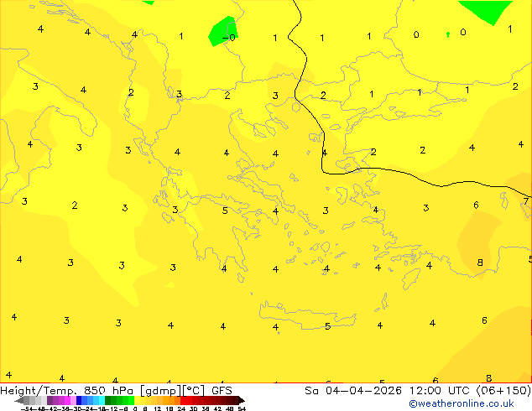Click the '7' temperature value at right edge
Screen dimensions: 532x411
tap(526, 201)
